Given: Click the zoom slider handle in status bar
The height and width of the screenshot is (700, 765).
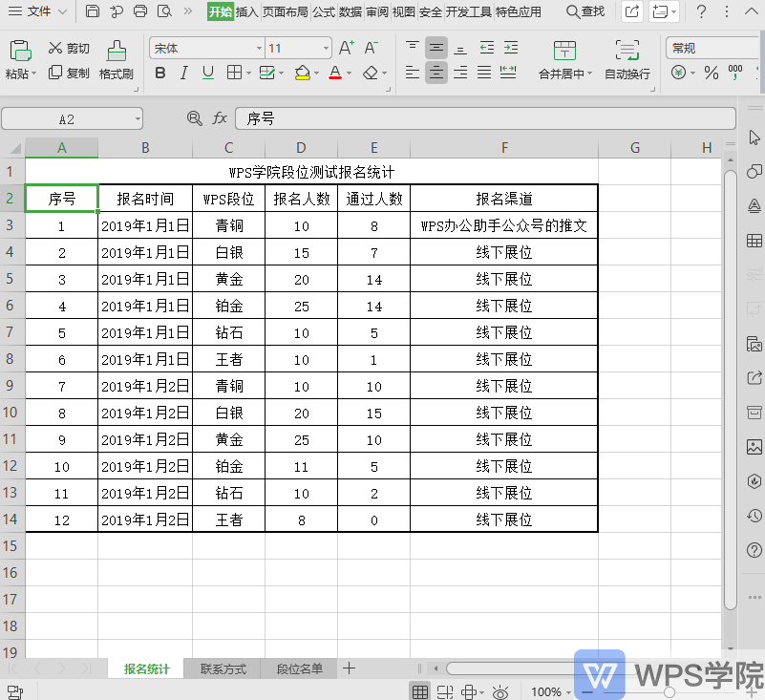Looking at the screenshot, I should 669,691.
